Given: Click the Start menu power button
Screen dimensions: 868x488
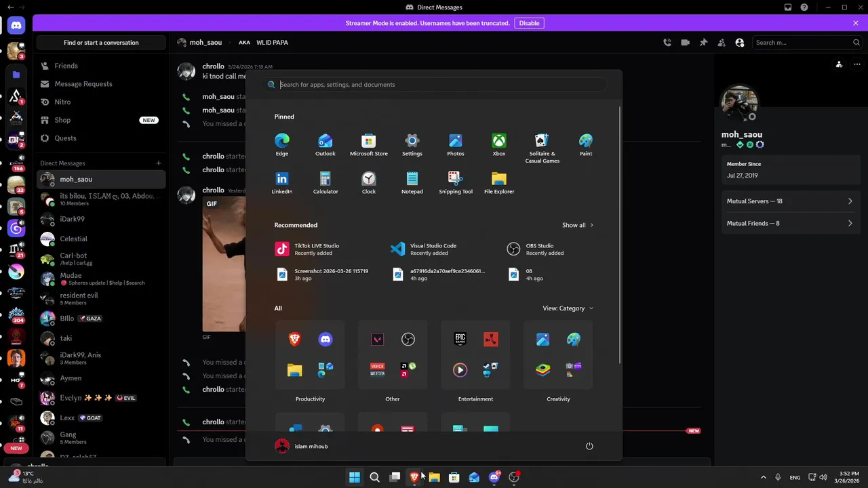Looking at the screenshot, I should (589, 446).
